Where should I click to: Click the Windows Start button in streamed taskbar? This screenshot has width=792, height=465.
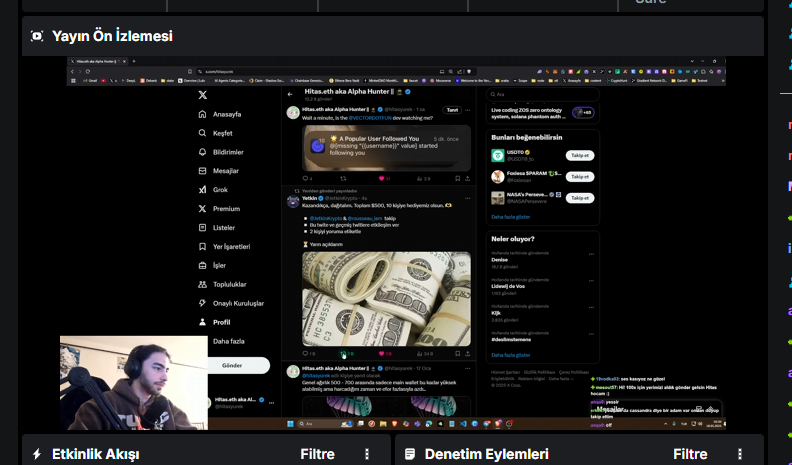coord(290,424)
